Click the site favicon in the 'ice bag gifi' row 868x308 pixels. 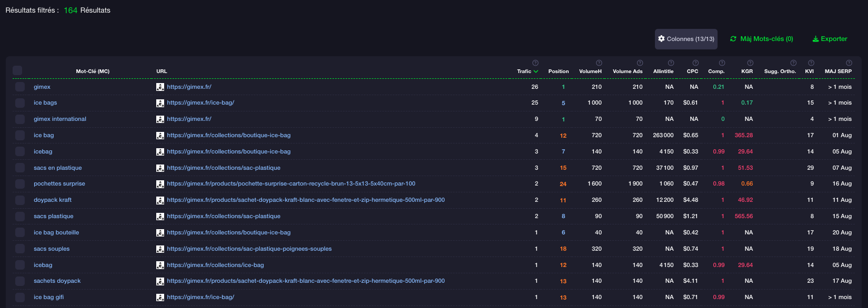[x=160, y=297]
